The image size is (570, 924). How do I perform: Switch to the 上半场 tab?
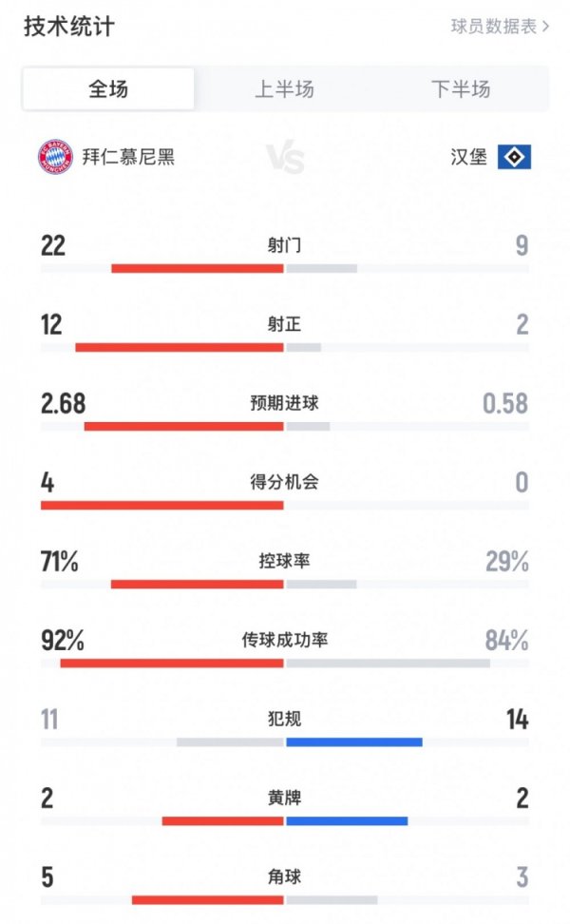coord(285,87)
